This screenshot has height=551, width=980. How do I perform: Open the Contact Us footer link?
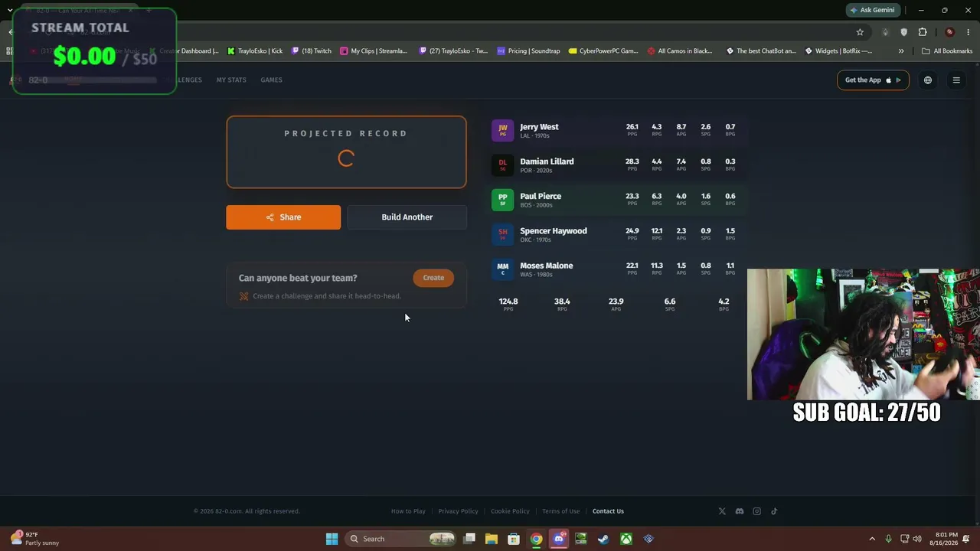click(608, 511)
